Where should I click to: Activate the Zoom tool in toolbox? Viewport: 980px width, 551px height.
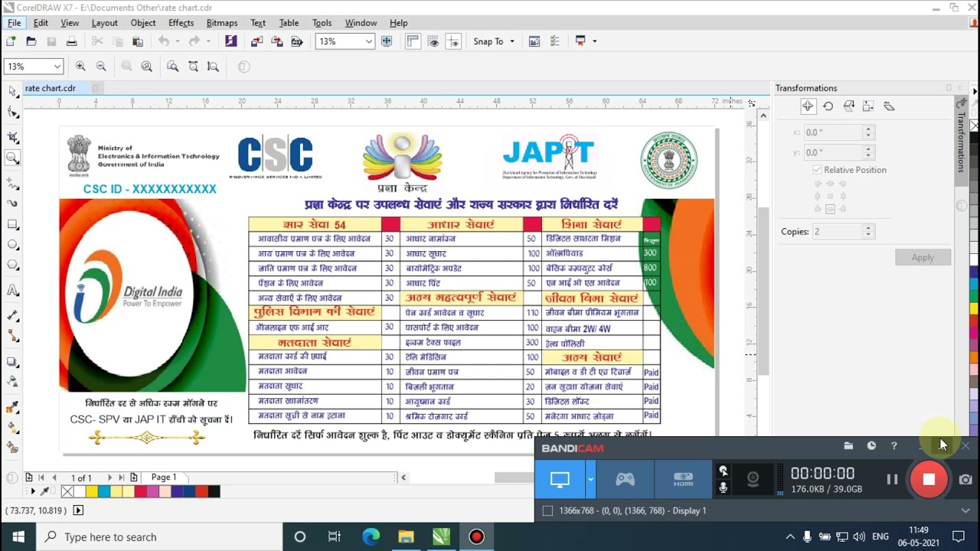[12, 158]
